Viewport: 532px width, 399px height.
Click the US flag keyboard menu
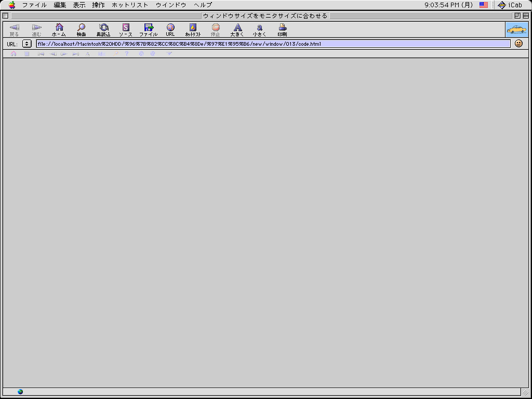[x=484, y=5]
